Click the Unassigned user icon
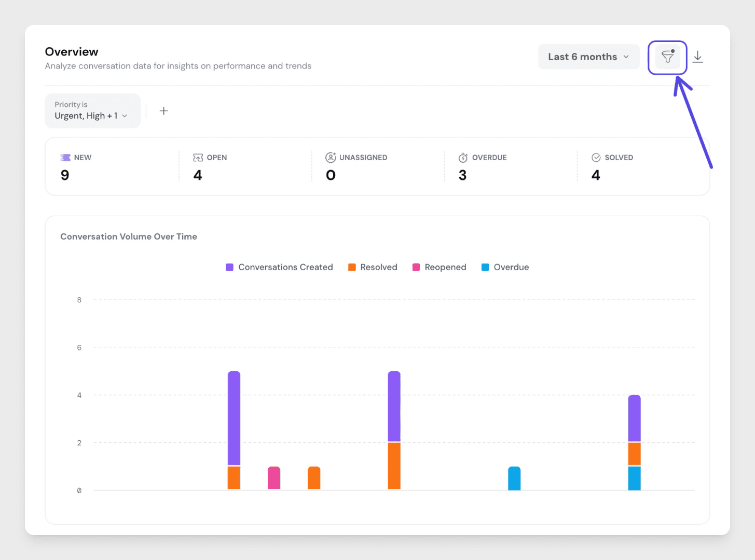Screen dimensions: 755x560 click(331, 158)
